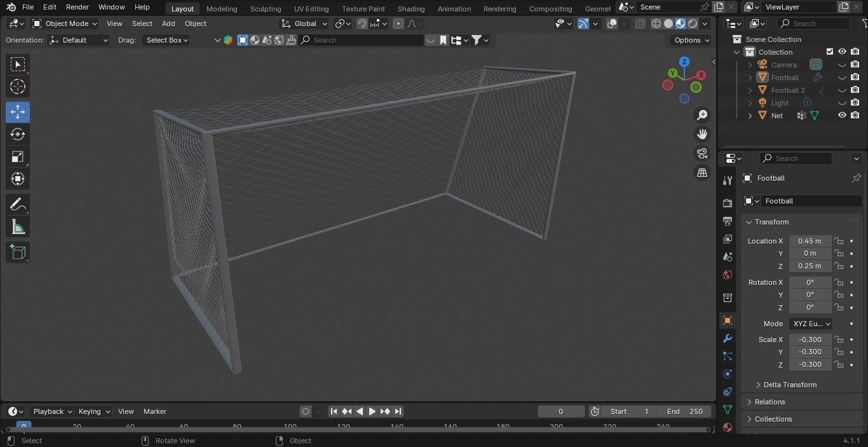Jump to the end frame button
The width and height of the screenshot is (868, 447).
[x=398, y=411]
